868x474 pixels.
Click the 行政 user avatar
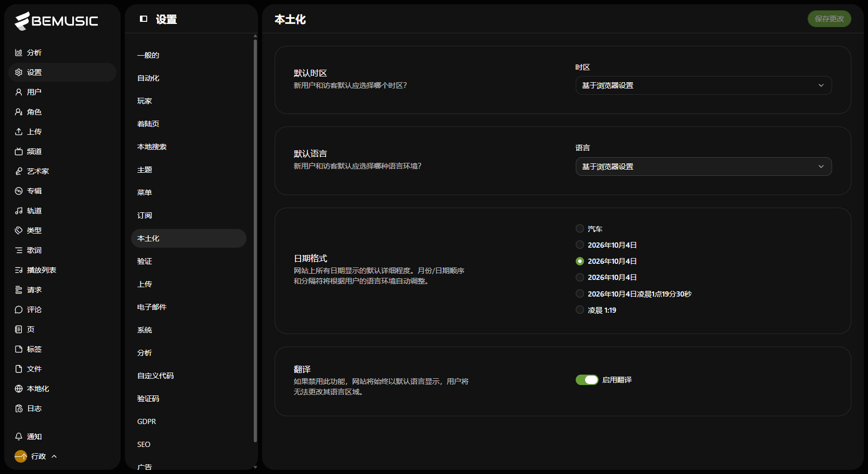tap(21, 456)
